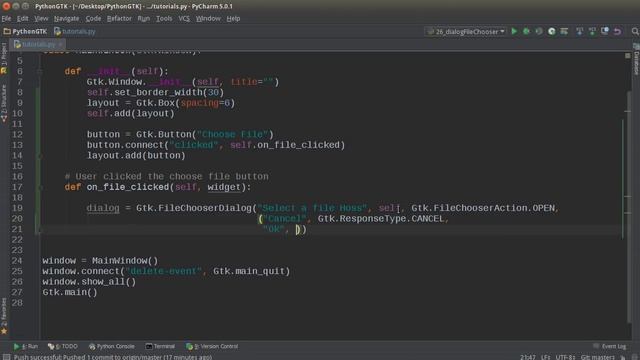The width and height of the screenshot is (640, 360).
Task: Open the Event Log
Action: [610, 346]
